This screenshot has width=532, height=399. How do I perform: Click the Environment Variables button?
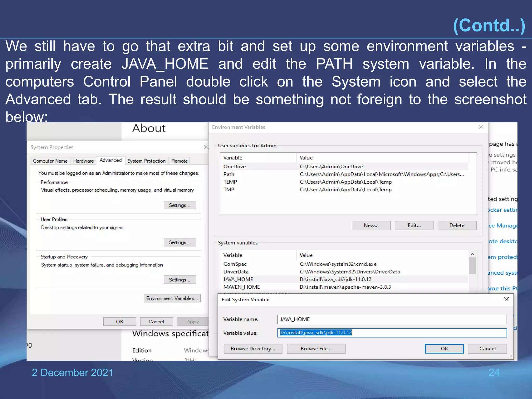[172, 298]
